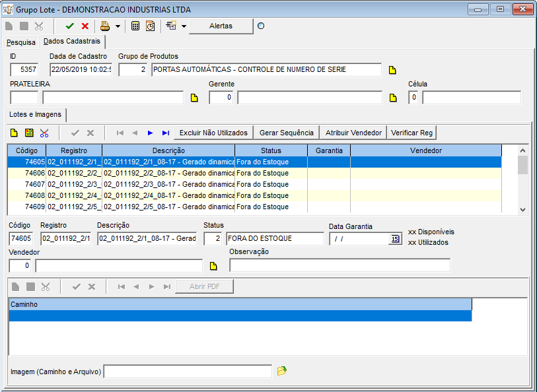This screenshot has height=392, width=537.
Task: Click the New record icon in the main toolbar
Action: coord(9,26)
